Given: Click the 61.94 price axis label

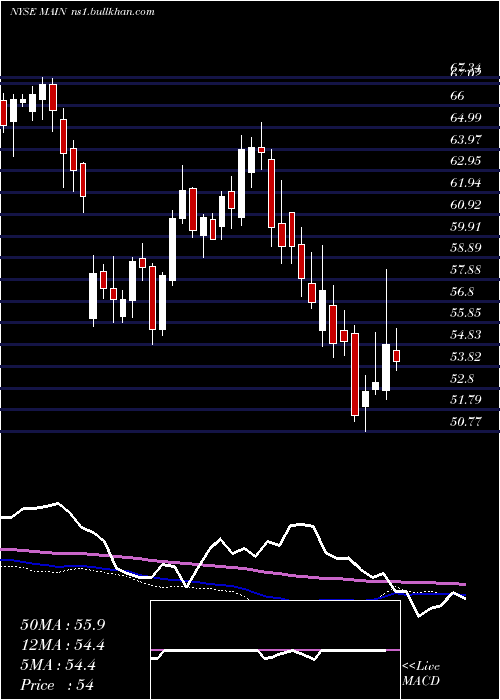Looking at the screenshot, I should (x=466, y=183).
